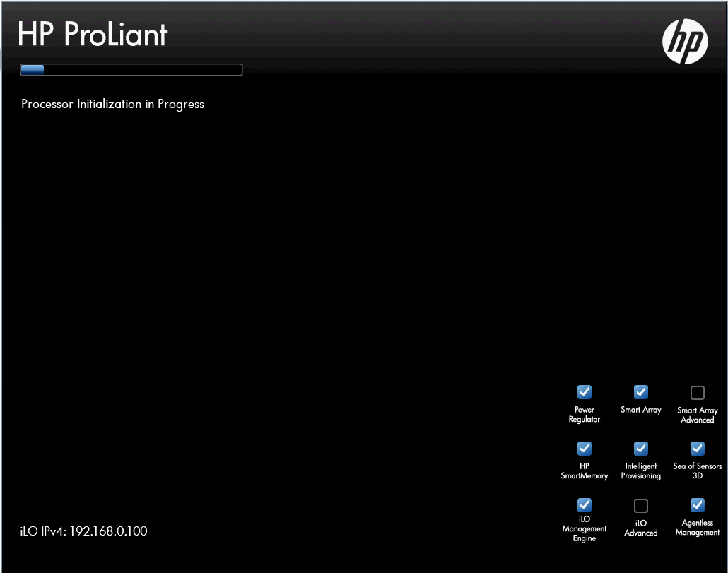This screenshot has height=573, width=728.
Task: Click the iLO Management Engine label
Action: [x=584, y=529]
